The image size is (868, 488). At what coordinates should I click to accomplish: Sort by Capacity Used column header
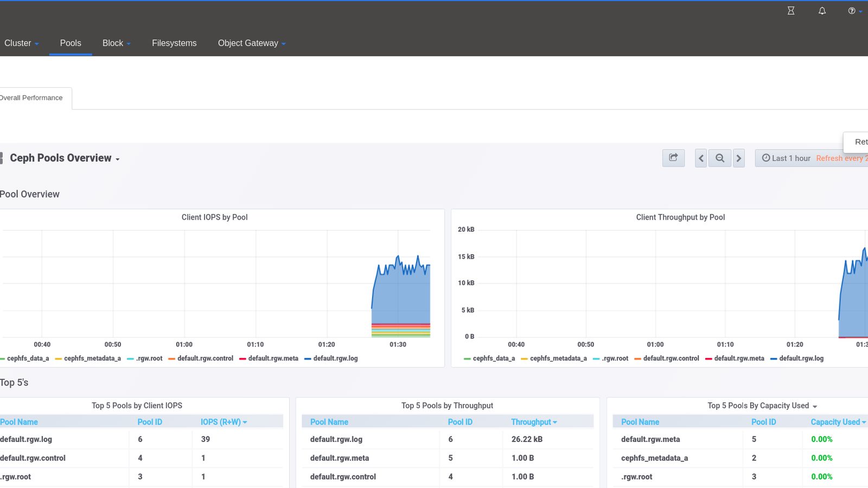[838, 422]
